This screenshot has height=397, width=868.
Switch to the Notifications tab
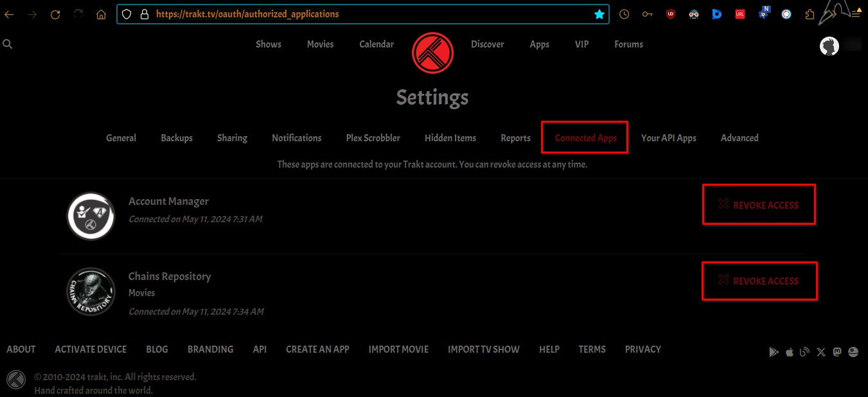(297, 138)
